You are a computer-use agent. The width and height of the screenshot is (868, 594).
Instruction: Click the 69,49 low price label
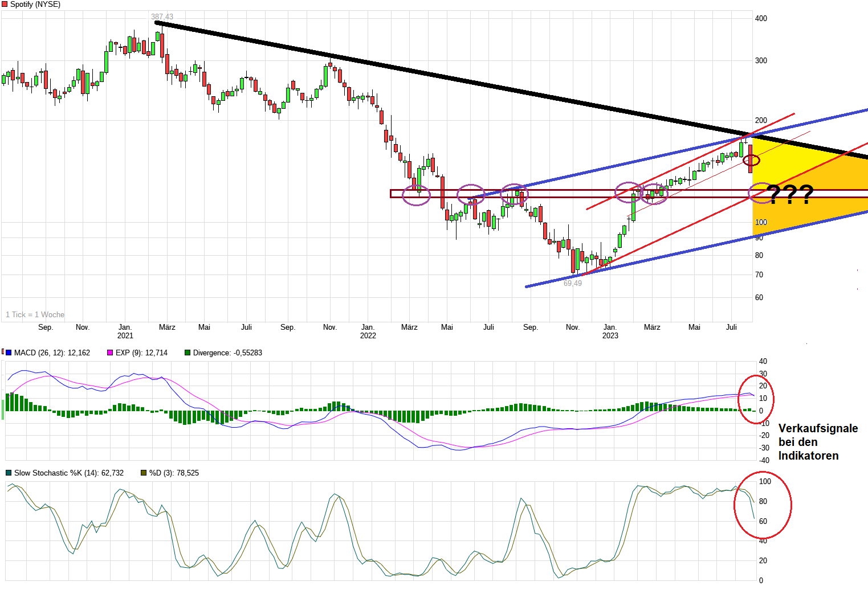pos(573,284)
